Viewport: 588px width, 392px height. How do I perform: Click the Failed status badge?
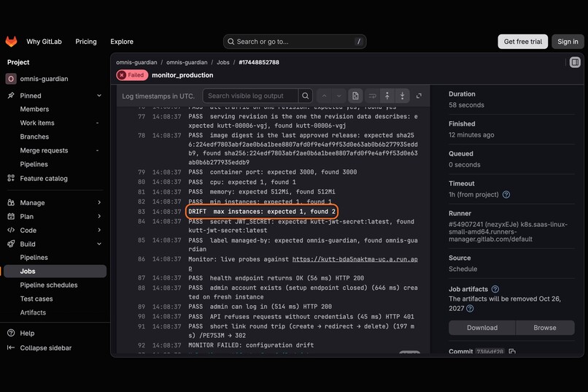(132, 75)
